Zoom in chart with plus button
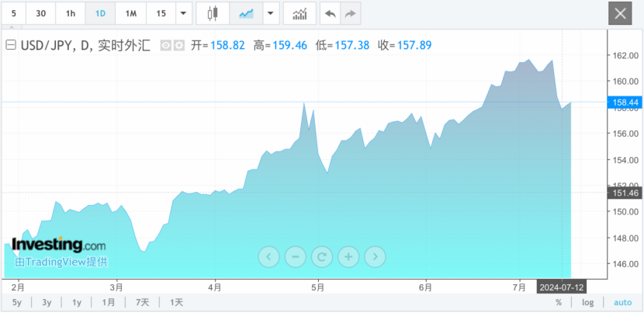644x313 pixels. [x=348, y=256]
